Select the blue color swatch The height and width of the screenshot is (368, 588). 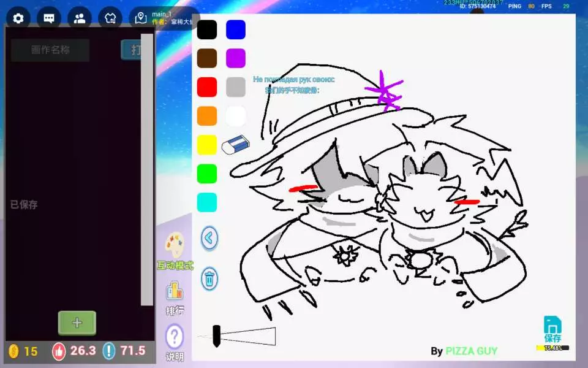[x=236, y=29]
